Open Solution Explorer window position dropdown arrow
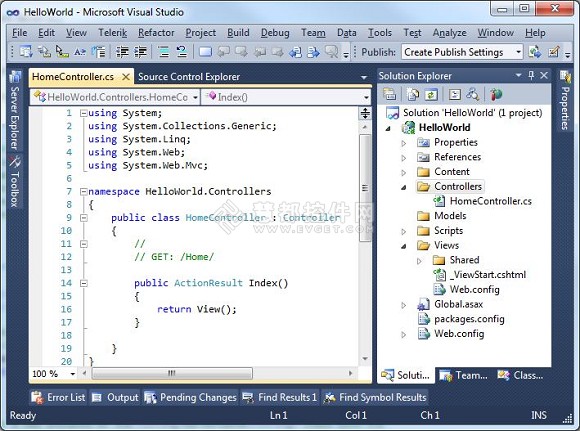 tap(519, 75)
